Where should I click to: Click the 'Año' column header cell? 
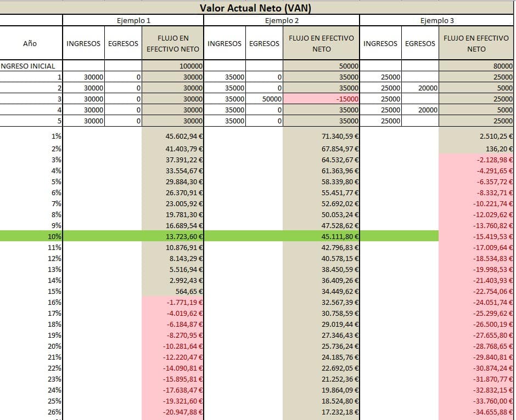tap(31, 43)
